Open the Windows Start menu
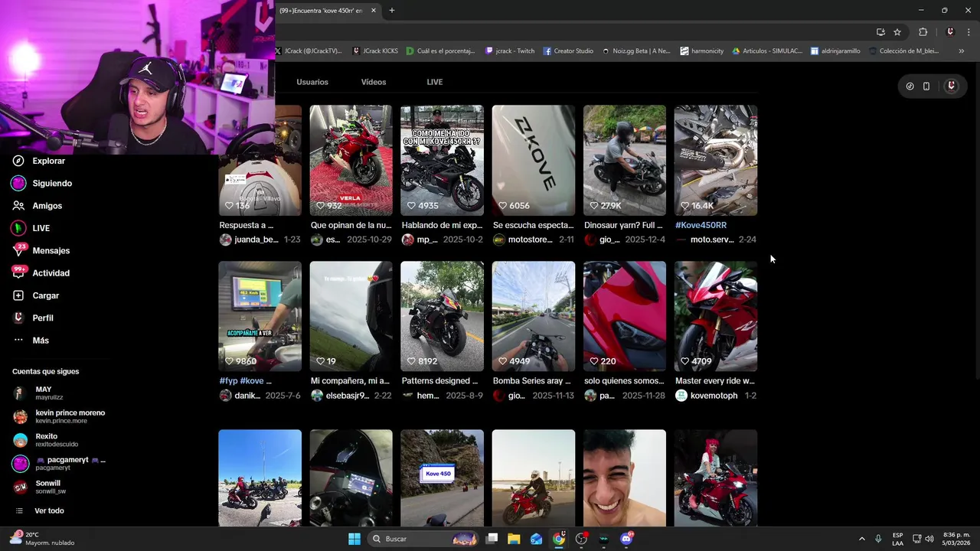980x551 pixels. point(354,539)
